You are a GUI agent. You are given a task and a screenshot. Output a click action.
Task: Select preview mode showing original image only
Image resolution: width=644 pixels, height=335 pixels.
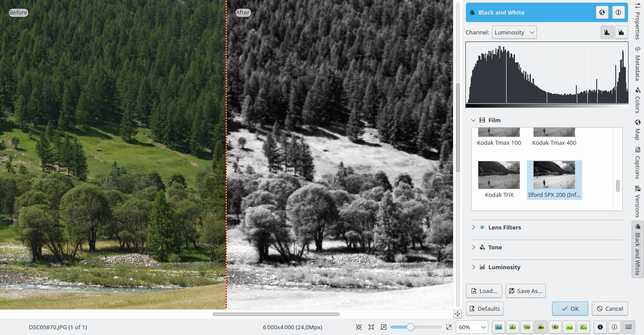coord(499,327)
